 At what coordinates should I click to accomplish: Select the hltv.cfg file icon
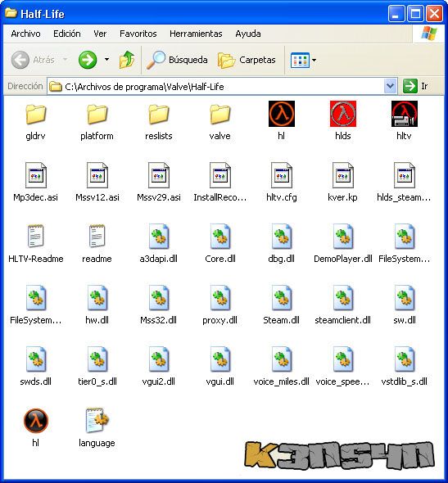tap(282, 175)
